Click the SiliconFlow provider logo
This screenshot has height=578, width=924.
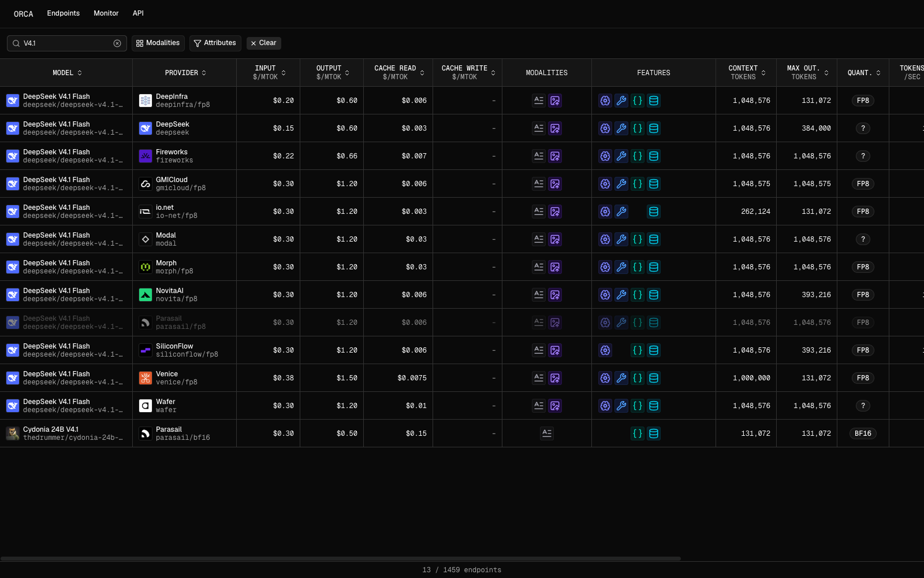tap(146, 350)
